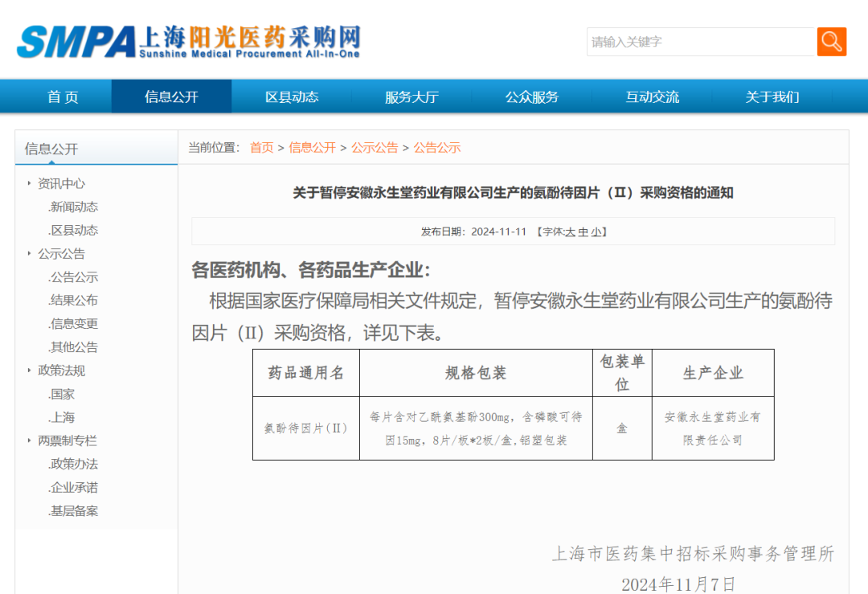Open sidebar 区县动态 sub-item

pyautogui.click(x=73, y=231)
